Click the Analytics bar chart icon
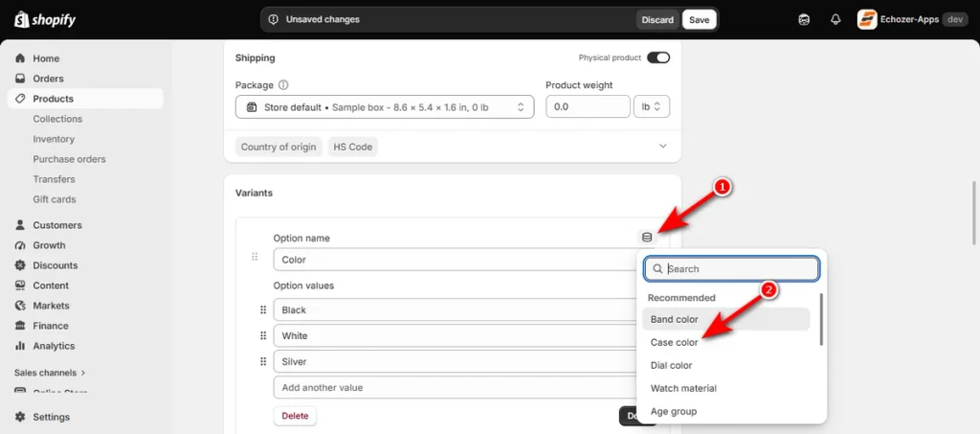This screenshot has height=434, width=980. click(21, 345)
